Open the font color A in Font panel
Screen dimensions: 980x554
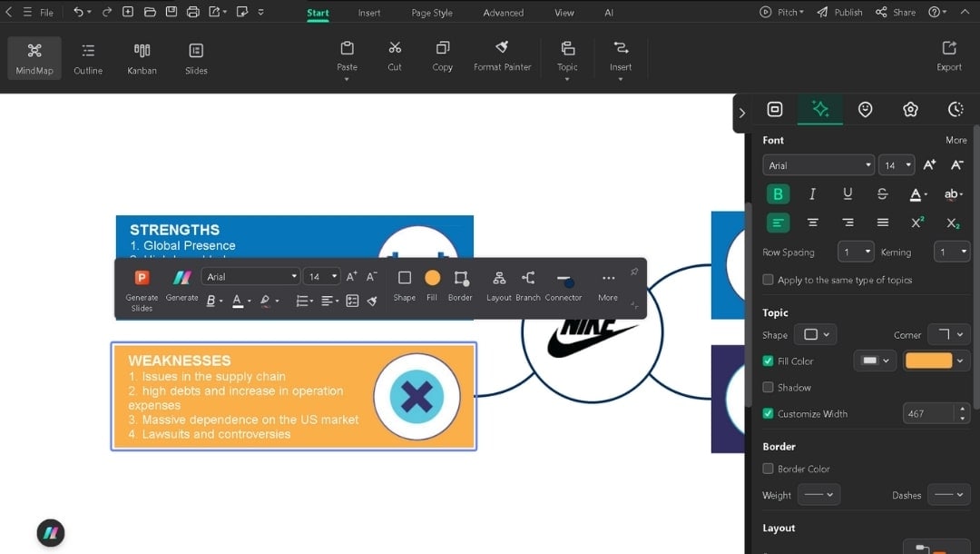tap(916, 194)
